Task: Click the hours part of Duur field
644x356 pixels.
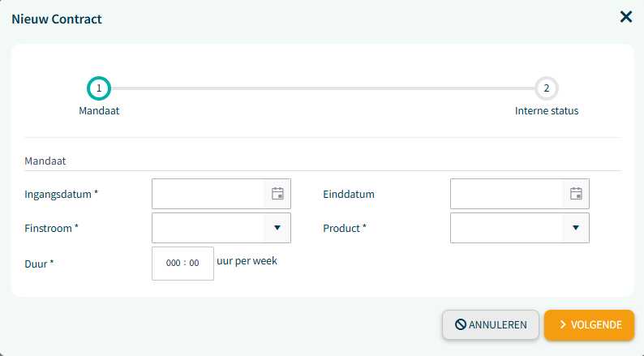Action: point(173,264)
